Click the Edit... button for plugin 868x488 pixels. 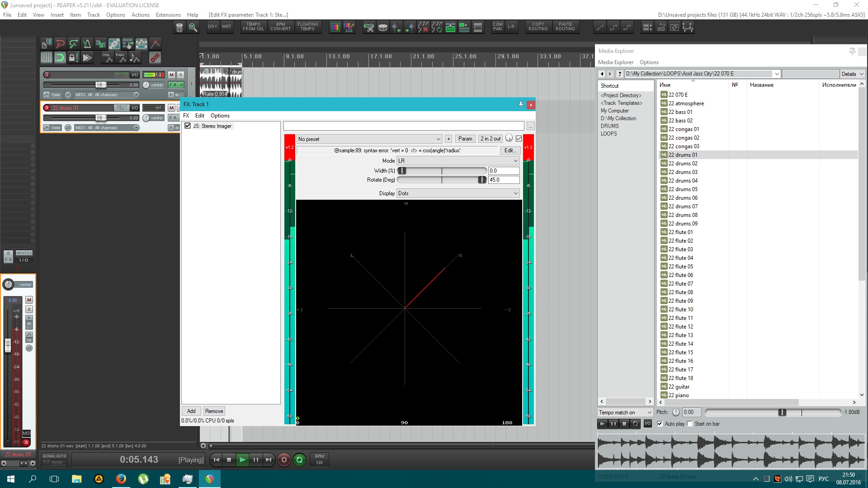point(510,150)
